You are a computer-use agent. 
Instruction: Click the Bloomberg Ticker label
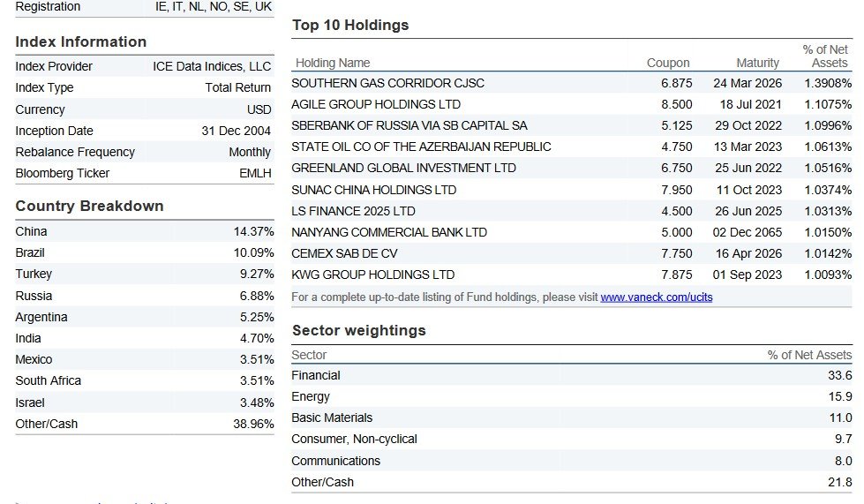(63, 173)
